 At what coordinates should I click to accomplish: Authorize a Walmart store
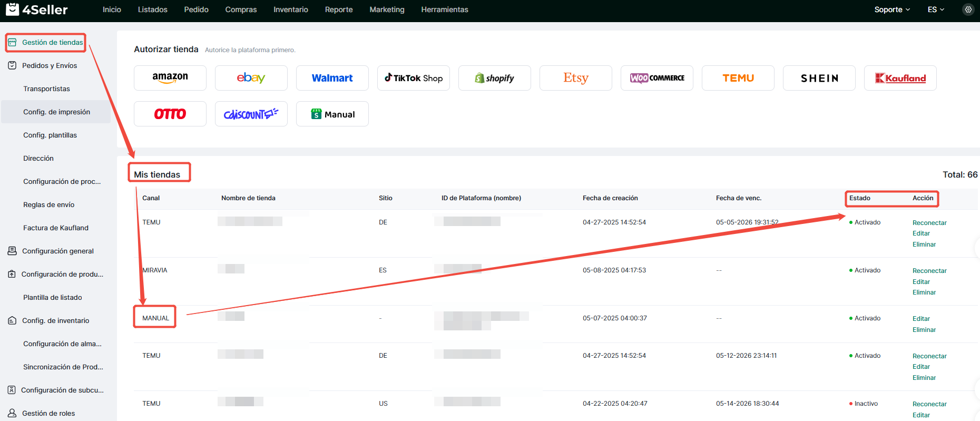(x=332, y=78)
